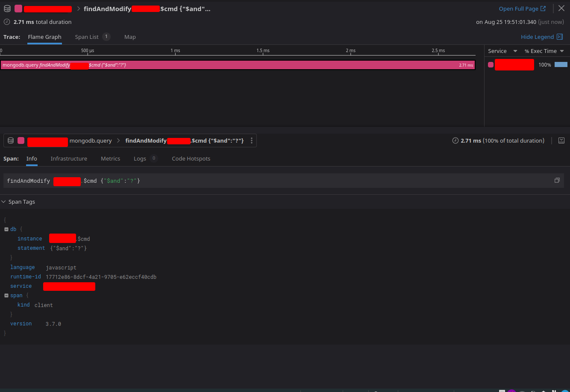Click the version tag key
This screenshot has width=570, height=392.
click(21, 324)
